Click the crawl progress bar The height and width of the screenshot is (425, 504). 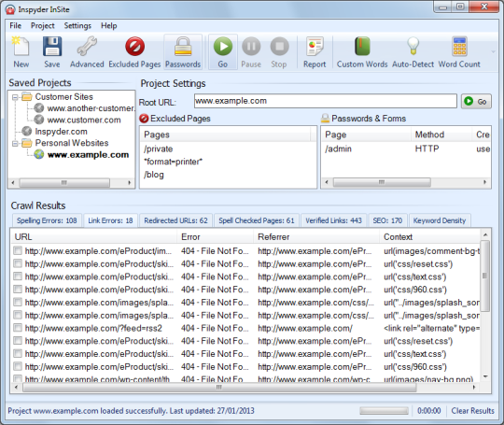[384, 411]
